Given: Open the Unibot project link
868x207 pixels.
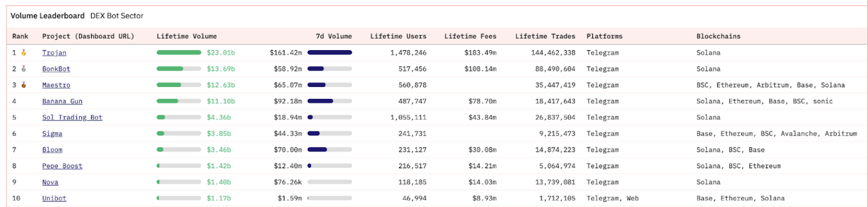Looking at the screenshot, I should coord(54,198).
